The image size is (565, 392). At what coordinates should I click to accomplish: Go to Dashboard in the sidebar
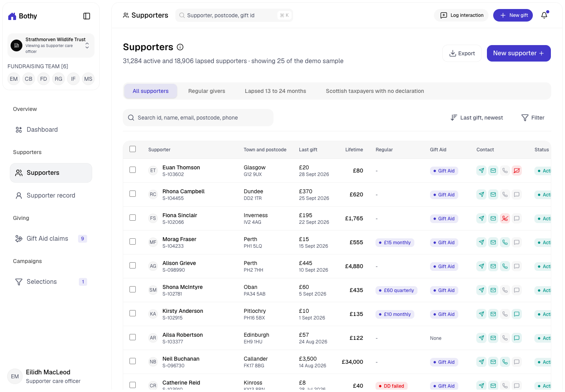point(51,130)
